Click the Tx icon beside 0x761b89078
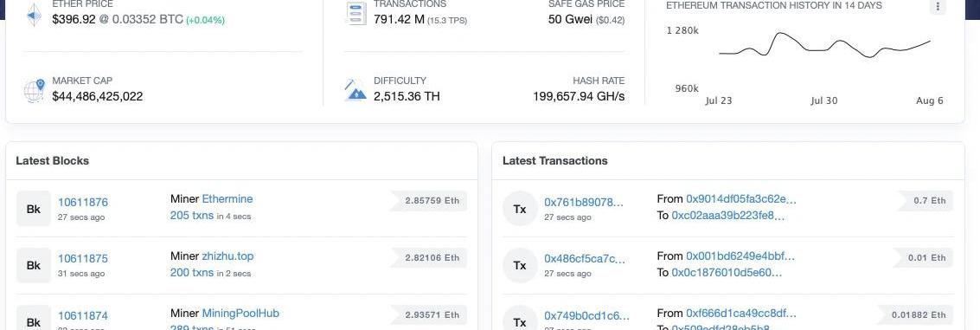The image size is (980, 330). tap(520, 209)
